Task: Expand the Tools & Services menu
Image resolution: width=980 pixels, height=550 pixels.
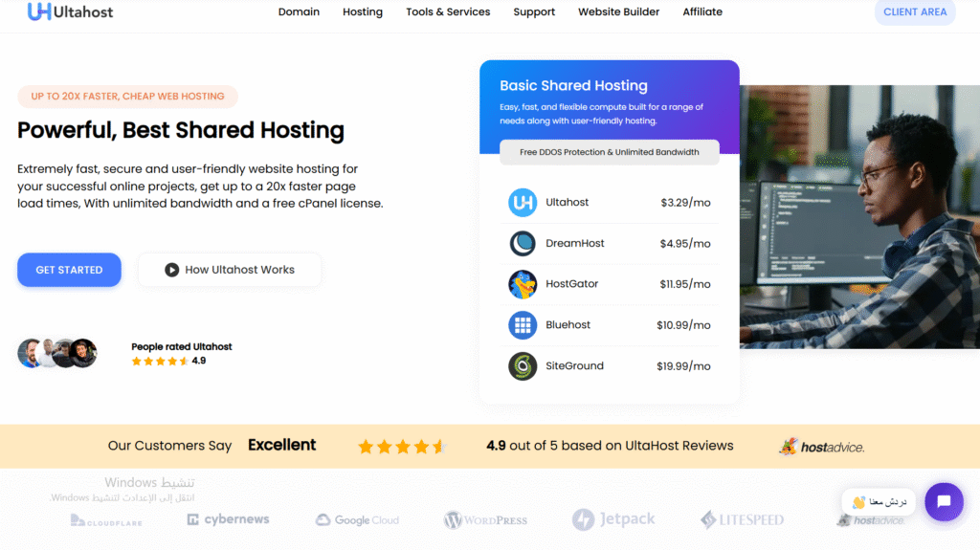Action: coord(448,12)
